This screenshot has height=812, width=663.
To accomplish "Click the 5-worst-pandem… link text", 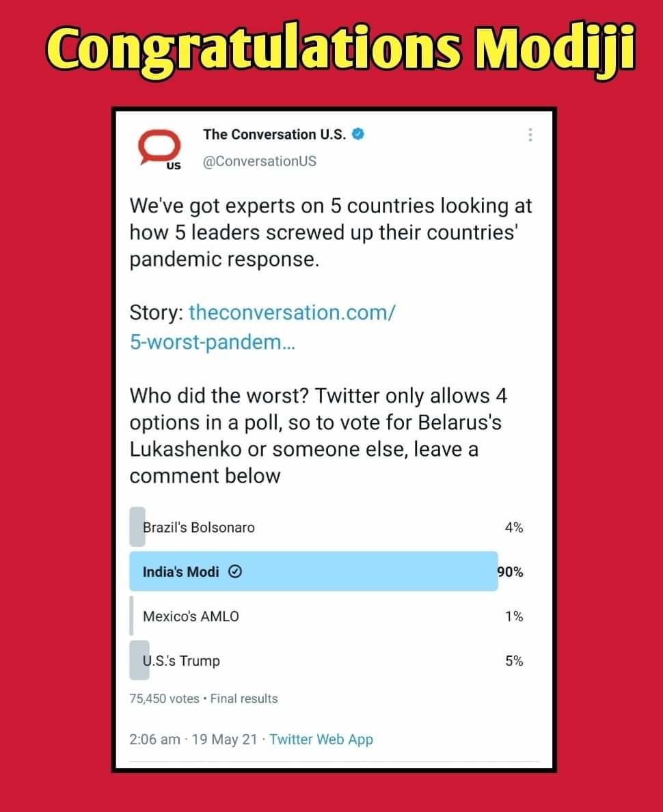I will coord(213,342).
